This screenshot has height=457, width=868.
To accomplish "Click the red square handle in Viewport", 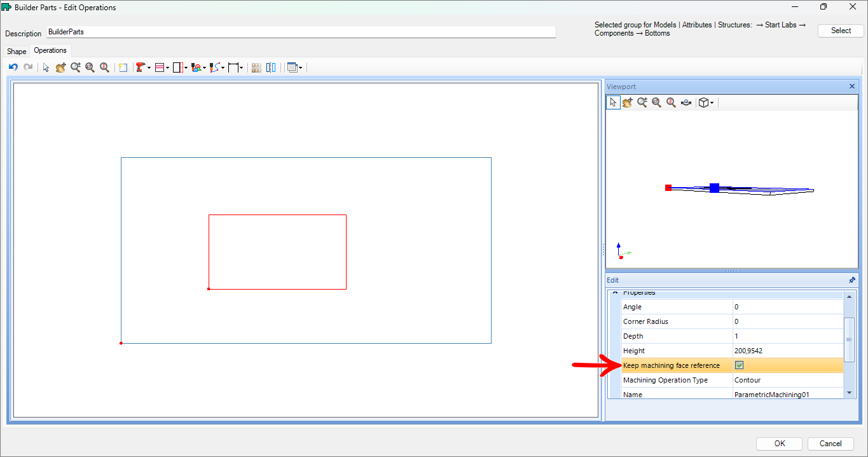I will click(x=668, y=188).
